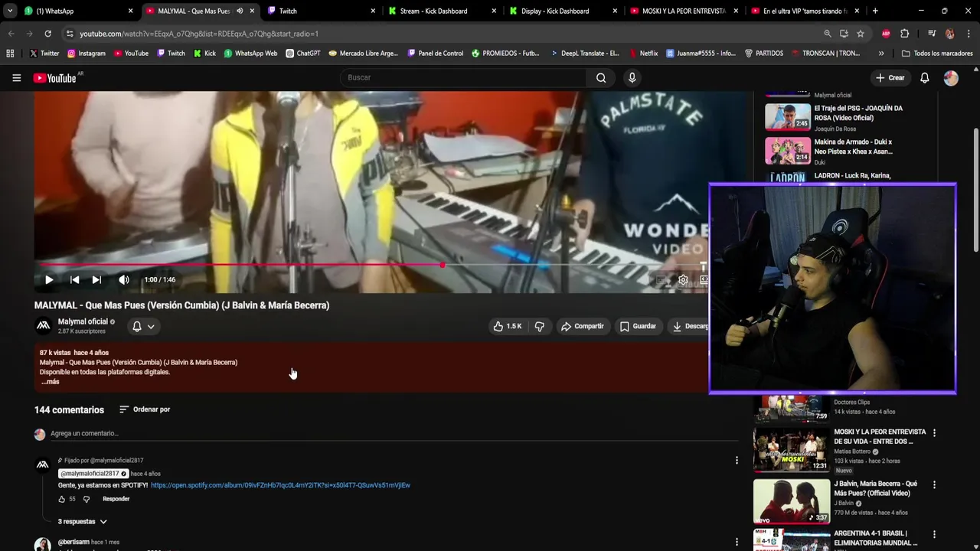Expand 3 respuestas replies
The width and height of the screenshot is (980, 551).
click(x=82, y=521)
